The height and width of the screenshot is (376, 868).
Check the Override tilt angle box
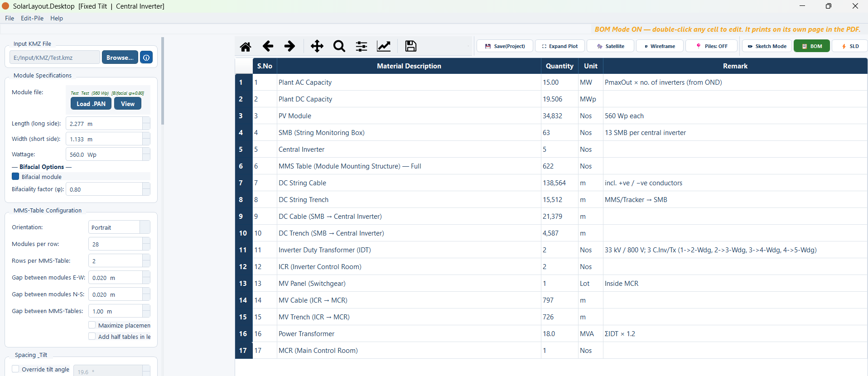point(15,369)
